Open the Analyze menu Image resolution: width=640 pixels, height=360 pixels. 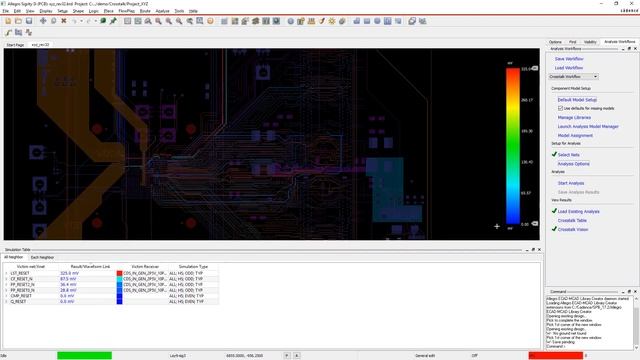click(162, 11)
